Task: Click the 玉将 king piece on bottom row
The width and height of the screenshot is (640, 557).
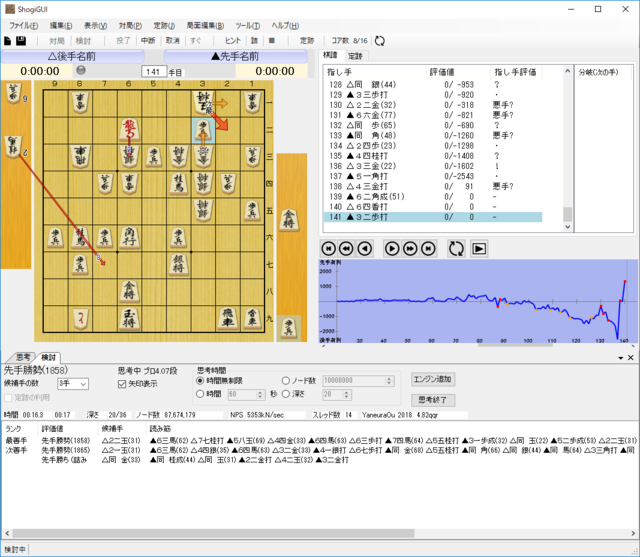Action: point(129,318)
